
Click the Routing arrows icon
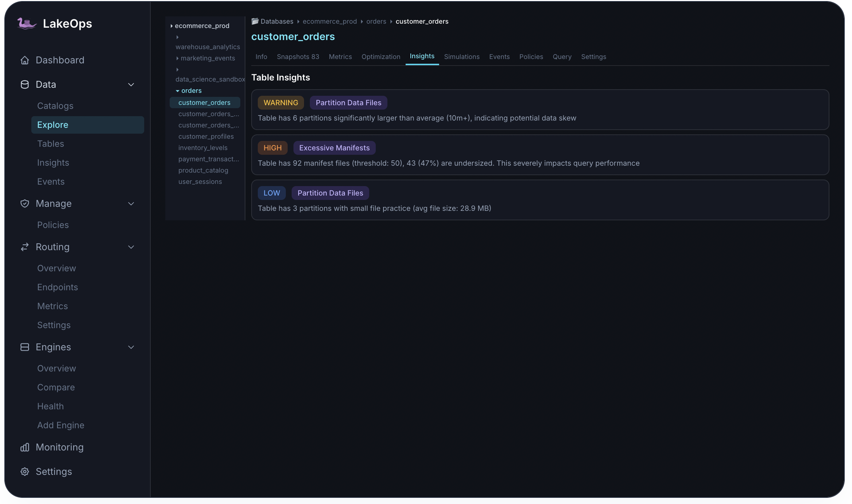pyautogui.click(x=25, y=247)
